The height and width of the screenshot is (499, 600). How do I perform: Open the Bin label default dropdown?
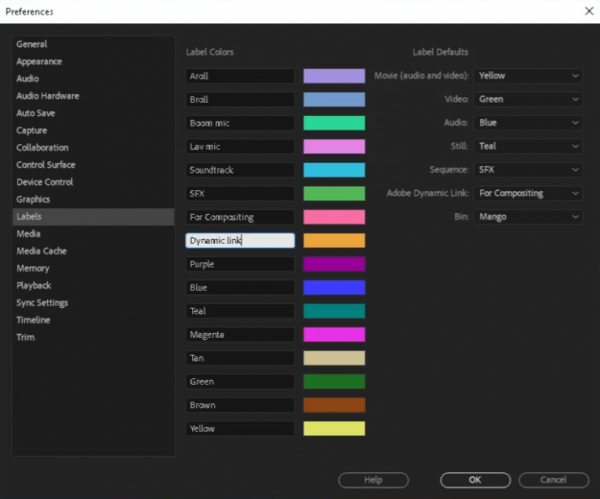pyautogui.click(x=528, y=217)
